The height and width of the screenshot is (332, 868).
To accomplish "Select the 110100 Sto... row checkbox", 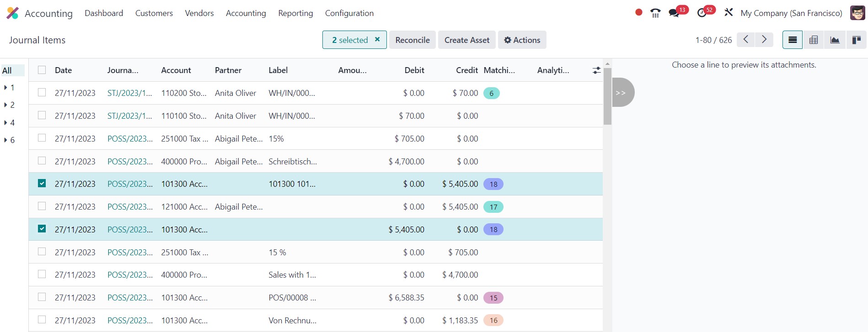I will (x=42, y=115).
